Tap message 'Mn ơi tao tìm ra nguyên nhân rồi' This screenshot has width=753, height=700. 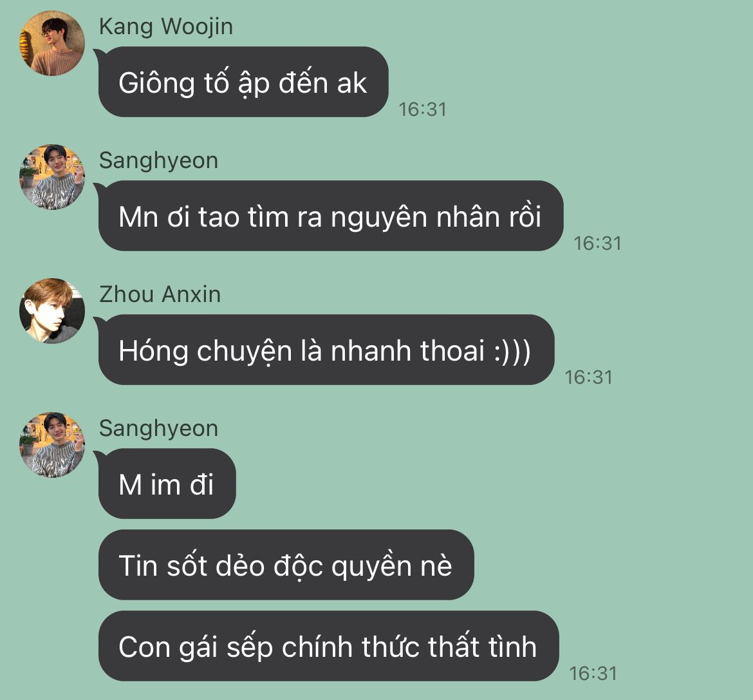click(331, 216)
